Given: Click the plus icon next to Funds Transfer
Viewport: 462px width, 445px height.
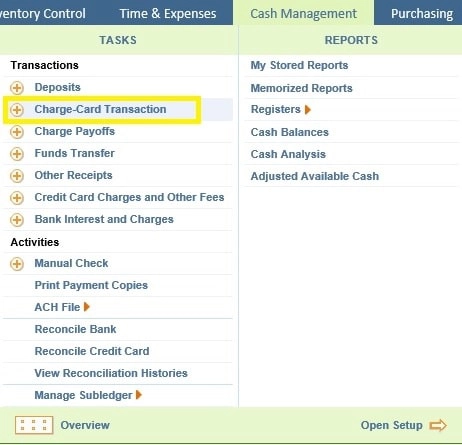Looking at the screenshot, I should click(x=17, y=154).
